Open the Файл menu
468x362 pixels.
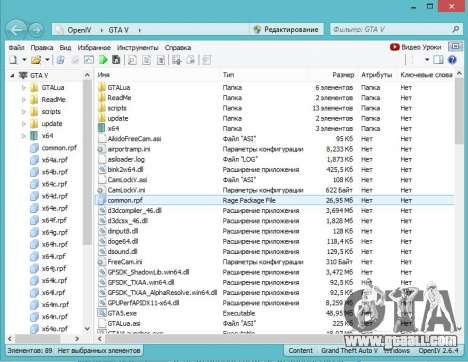pyautogui.click(x=17, y=48)
